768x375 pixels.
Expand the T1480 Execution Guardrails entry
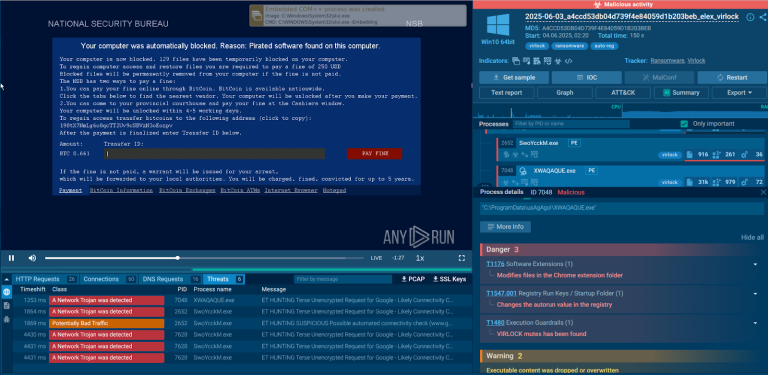click(755, 323)
